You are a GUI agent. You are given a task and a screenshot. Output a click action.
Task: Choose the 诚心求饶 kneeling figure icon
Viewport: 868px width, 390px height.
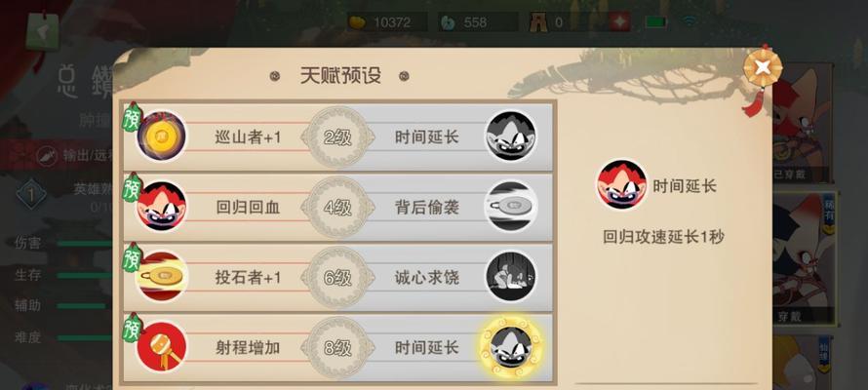(x=510, y=277)
